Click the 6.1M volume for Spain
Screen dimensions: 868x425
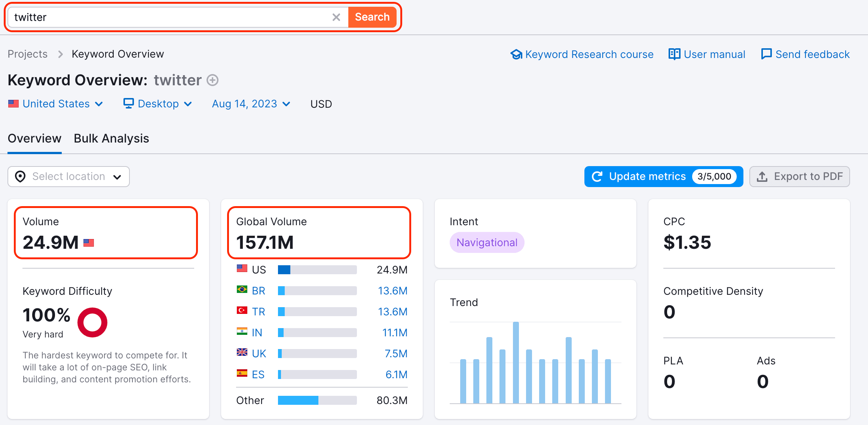click(396, 374)
